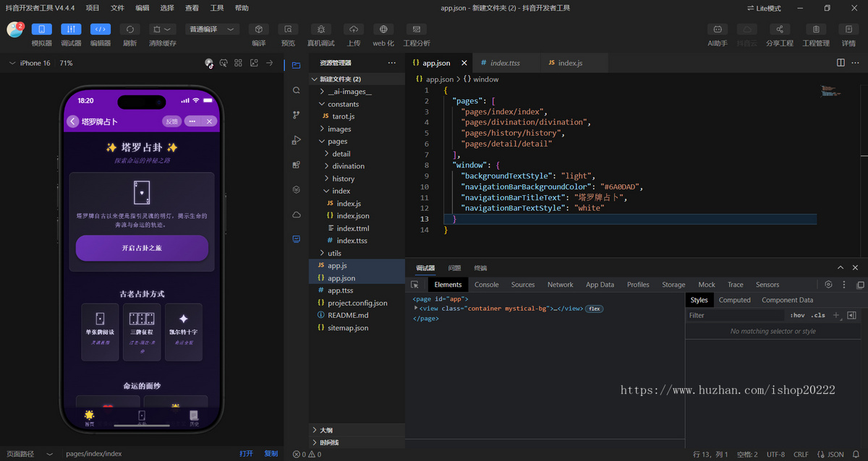868x461 pixels.
Task: Click the 反馈 button in simulator header
Action: (171, 121)
